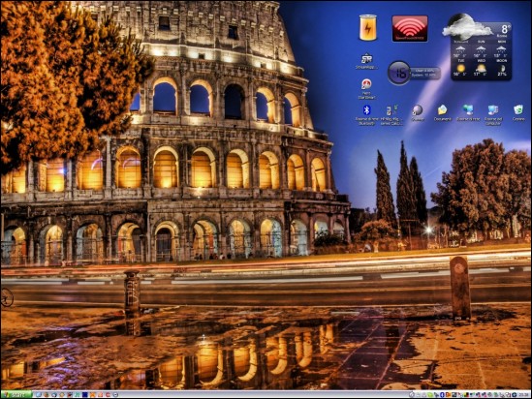Open the Nero StartSmart desktop shortcut

point(366,89)
